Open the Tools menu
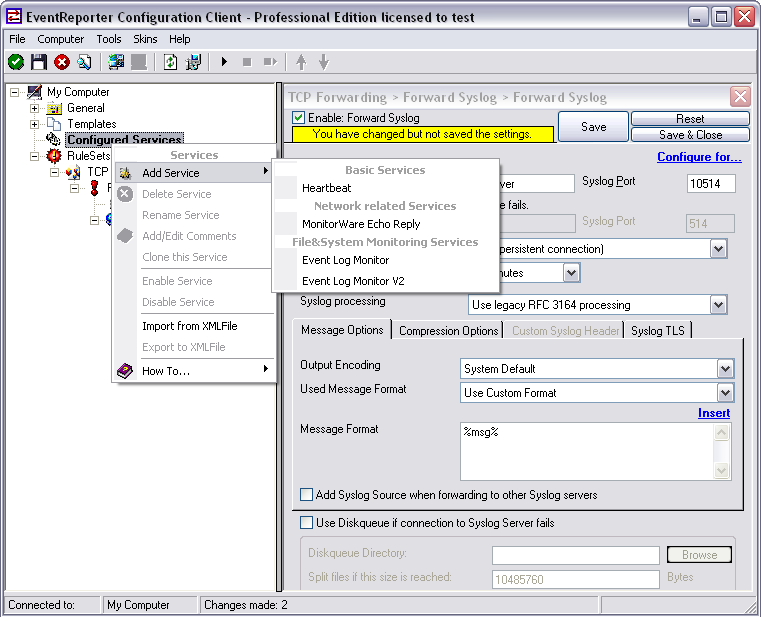Screen dimensions: 761x617 pos(109,39)
